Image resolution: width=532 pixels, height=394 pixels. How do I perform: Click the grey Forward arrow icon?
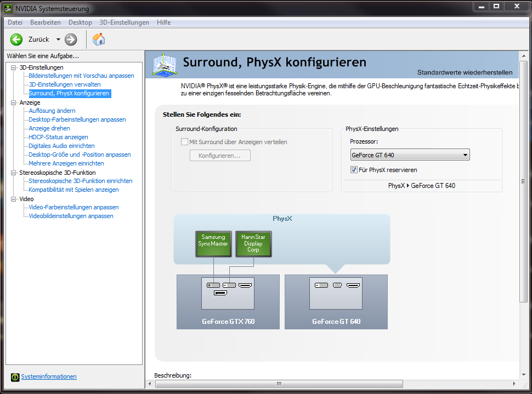pyautogui.click(x=71, y=39)
